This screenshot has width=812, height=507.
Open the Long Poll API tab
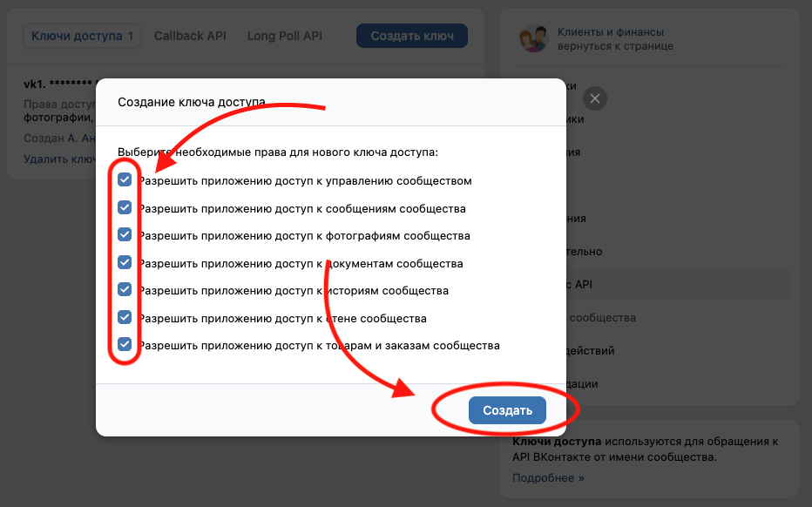pyautogui.click(x=284, y=36)
